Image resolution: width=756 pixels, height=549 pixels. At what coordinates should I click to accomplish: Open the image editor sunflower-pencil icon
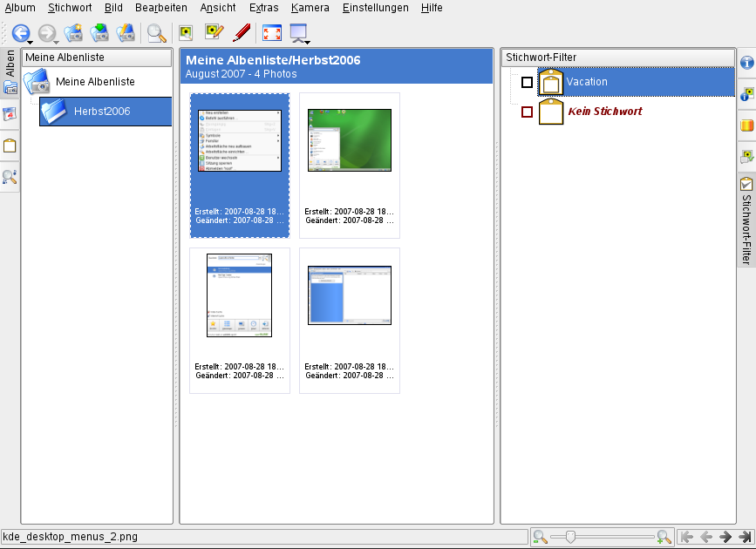point(214,33)
